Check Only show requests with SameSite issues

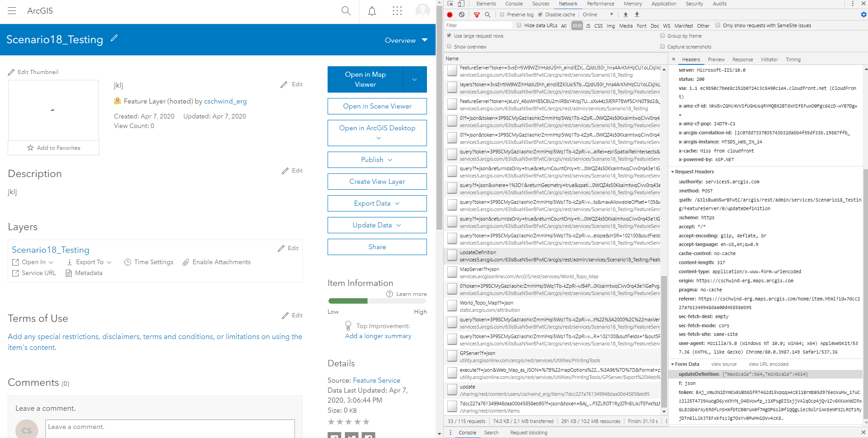(718, 25)
